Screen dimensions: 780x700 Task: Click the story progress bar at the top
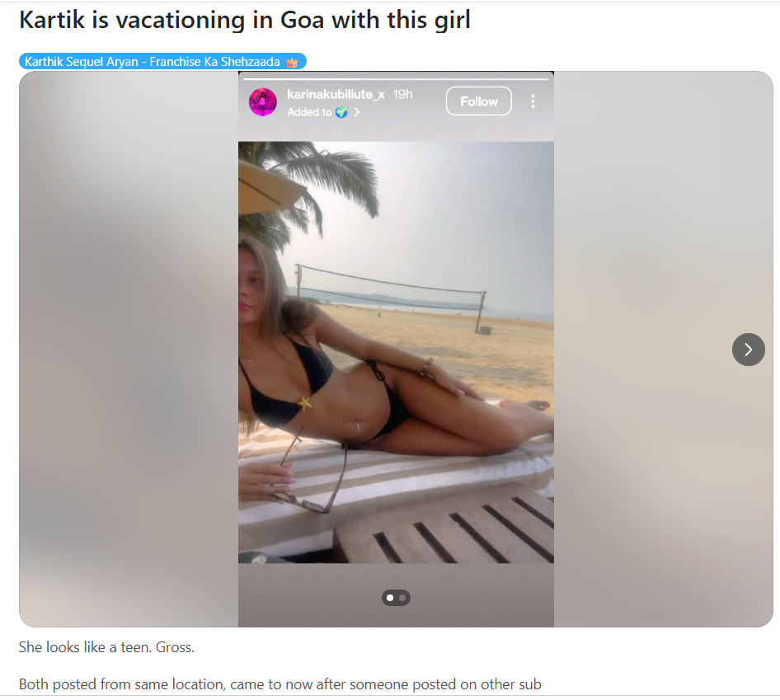click(x=396, y=78)
